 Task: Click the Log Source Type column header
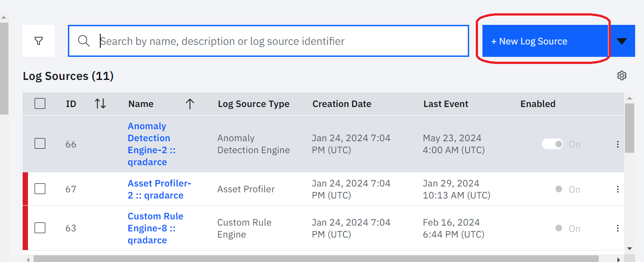tap(253, 104)
